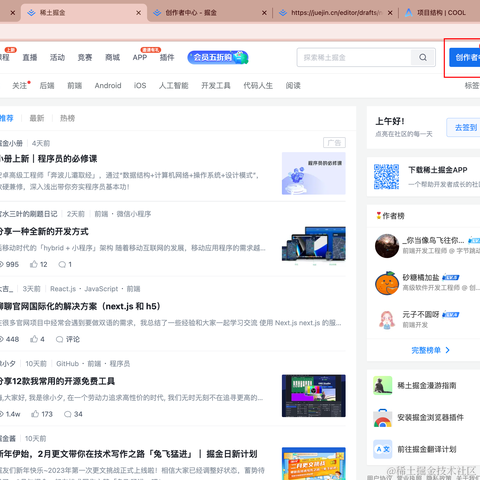
Task: Click the 开源免费工具 article thumbnail
Action: tap(314, 396)
